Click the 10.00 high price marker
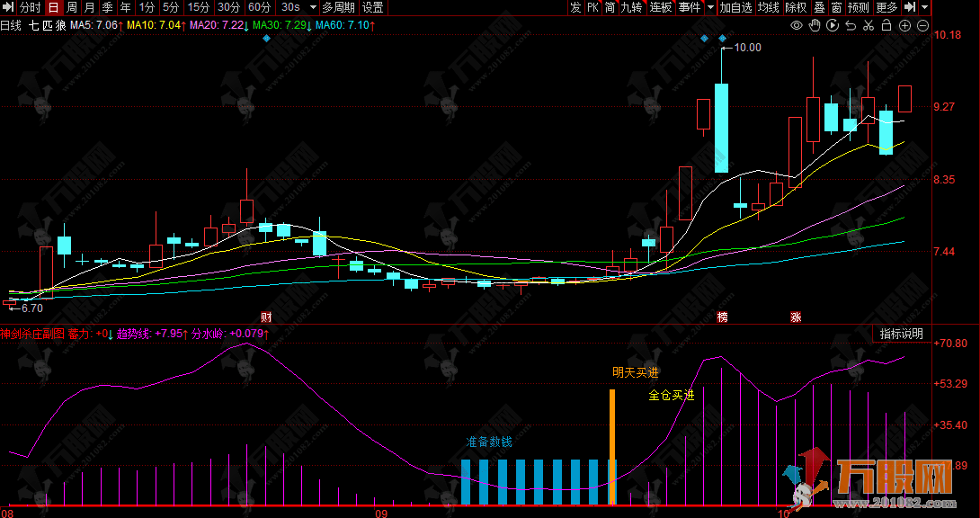Screen dimensions: 980x518 (x=747, y=48)
